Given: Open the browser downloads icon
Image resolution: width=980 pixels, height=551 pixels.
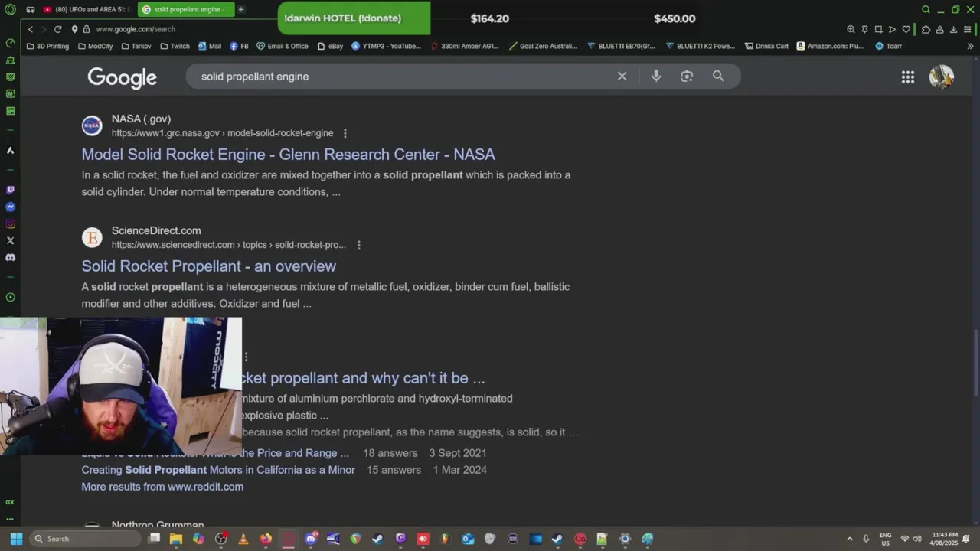Looking at the screenshot, I should (x=953, y=29).
